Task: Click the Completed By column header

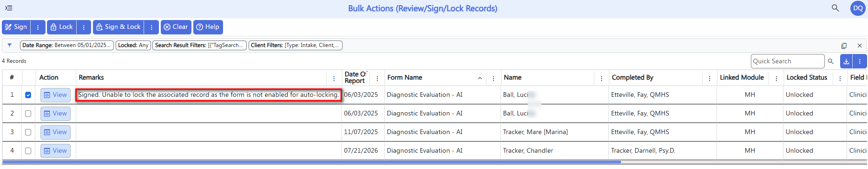Action: tap(632, 78)
